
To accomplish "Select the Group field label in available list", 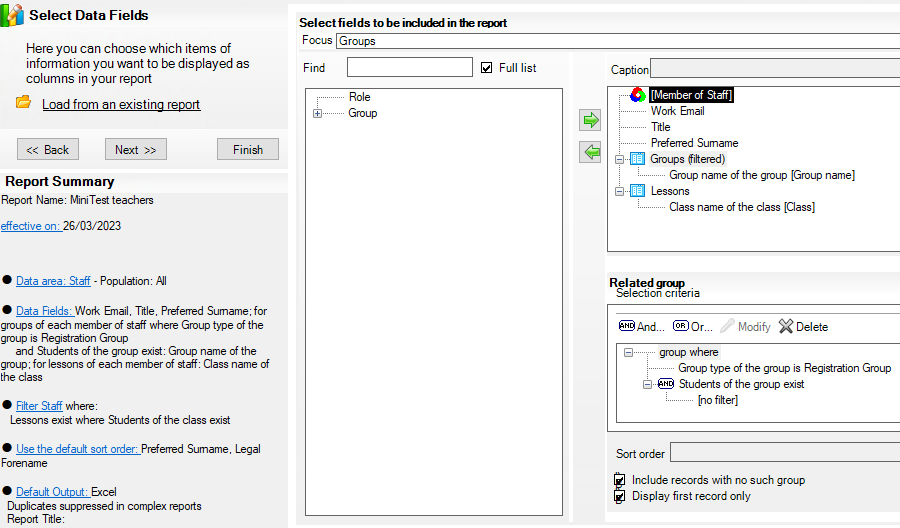I will [363, 113].
